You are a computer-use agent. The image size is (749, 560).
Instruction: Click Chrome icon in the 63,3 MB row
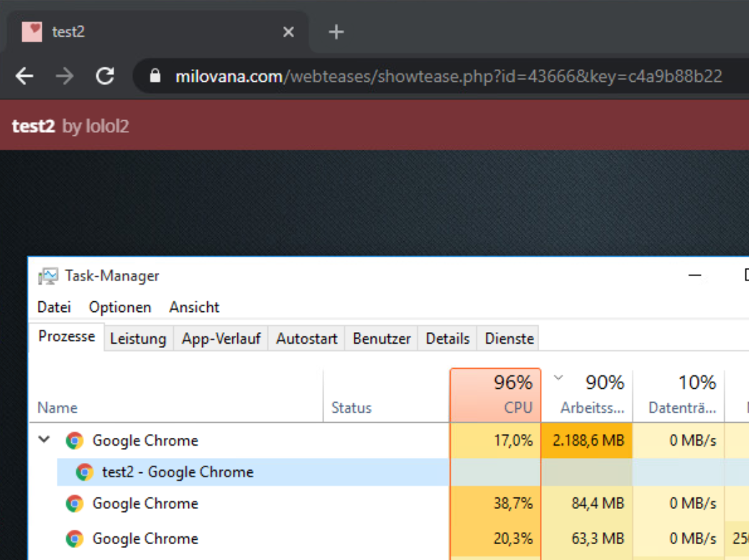[75, 538]
